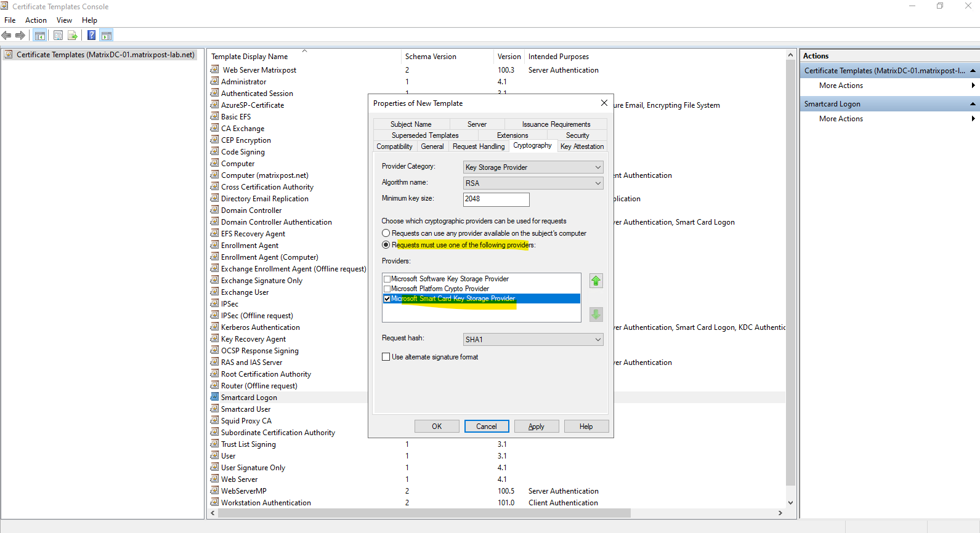Click the Domain Controller template icon
980x533 pixels.
tap(214, 210)
